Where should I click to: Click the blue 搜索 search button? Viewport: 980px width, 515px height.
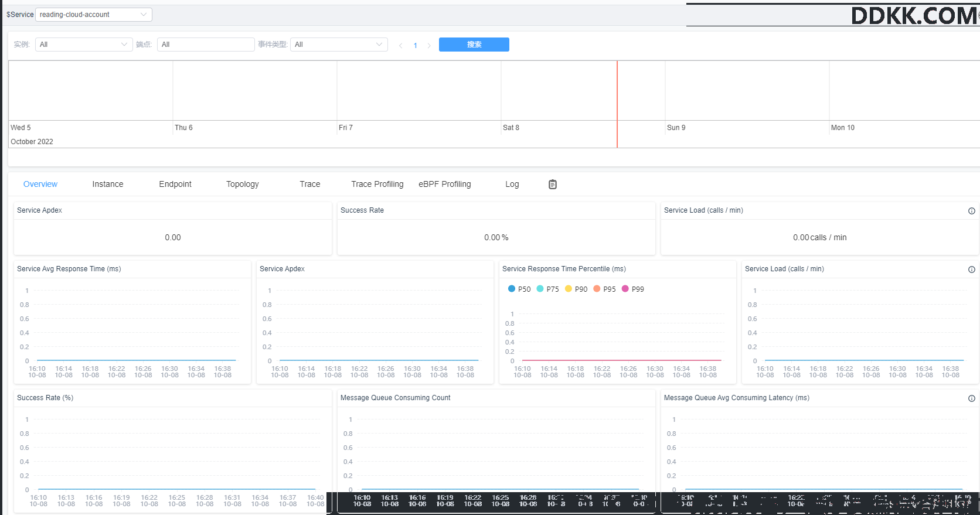click(474, 45)
